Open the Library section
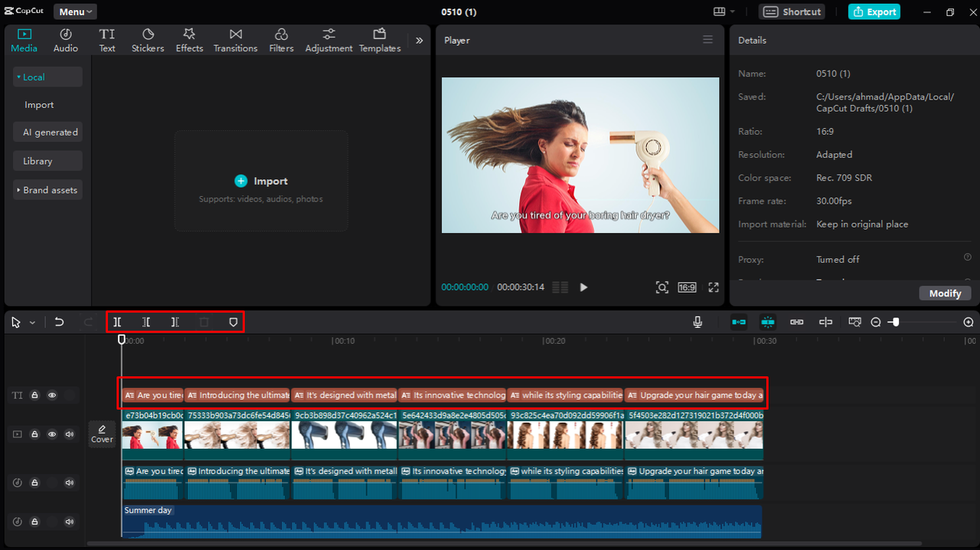This screenshot has height=550, width=980. pyautogui.click(x=47, y=161)
